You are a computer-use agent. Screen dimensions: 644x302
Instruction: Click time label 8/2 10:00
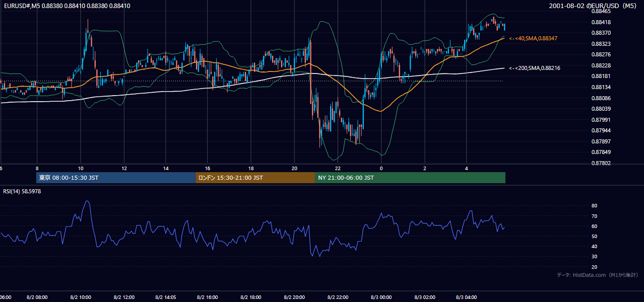coord(81,297)
